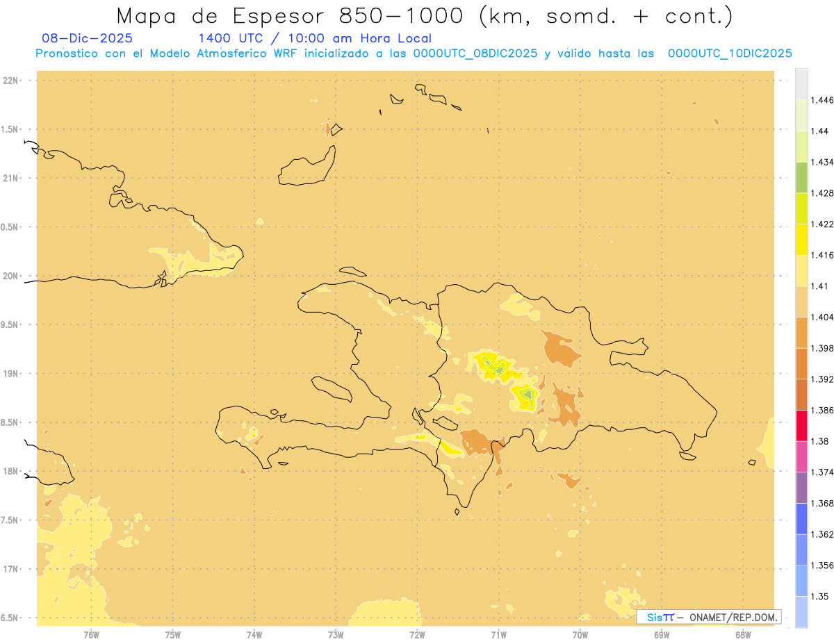This screenshot has height=644, width=834.
Task: Pick the orange 1.398–1.404 colorbar segment
Action: [801, 332]
